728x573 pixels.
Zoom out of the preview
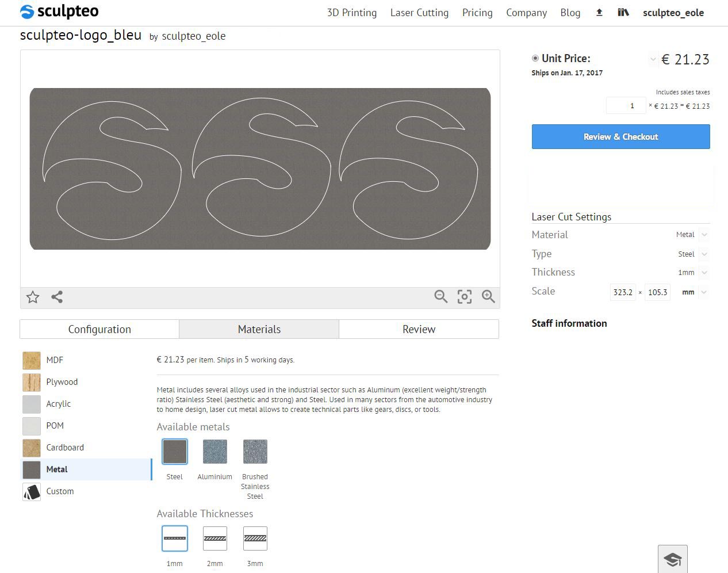441,296
